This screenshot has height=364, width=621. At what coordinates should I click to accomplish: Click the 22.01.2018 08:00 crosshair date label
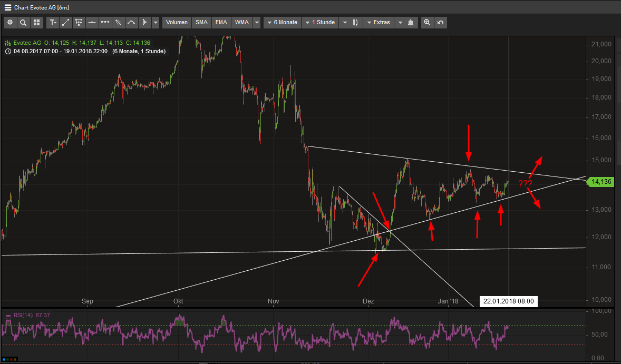pos(509,301)
